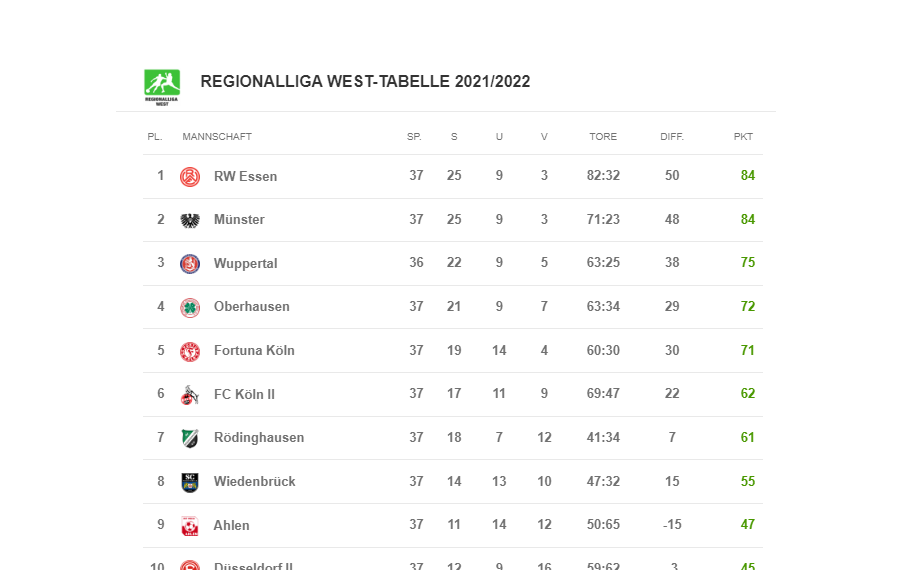Open the Münster team link
The width and height of the screenshot is (917, 570).
point(239,220)
